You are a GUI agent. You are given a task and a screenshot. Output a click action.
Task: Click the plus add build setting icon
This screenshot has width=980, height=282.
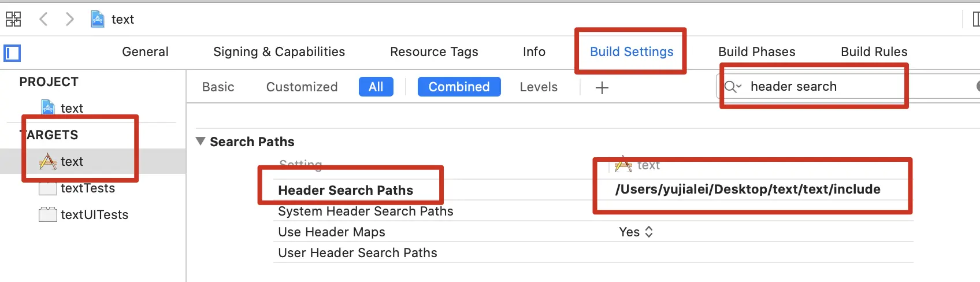[602, 88]
